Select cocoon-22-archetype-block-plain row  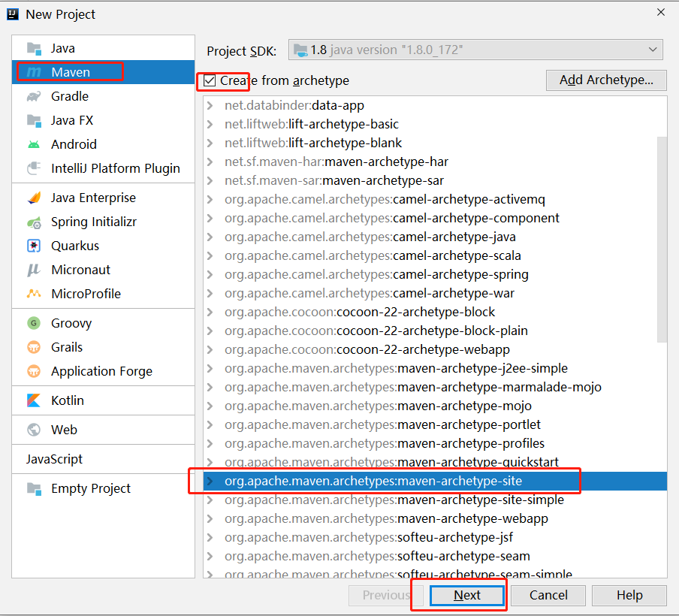[x=435, y=331]
